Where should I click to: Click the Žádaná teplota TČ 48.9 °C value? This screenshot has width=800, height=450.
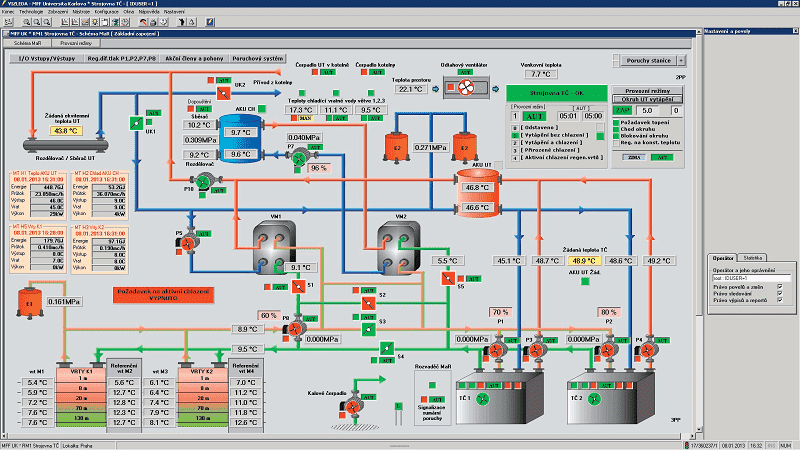[x=583, y=261]
